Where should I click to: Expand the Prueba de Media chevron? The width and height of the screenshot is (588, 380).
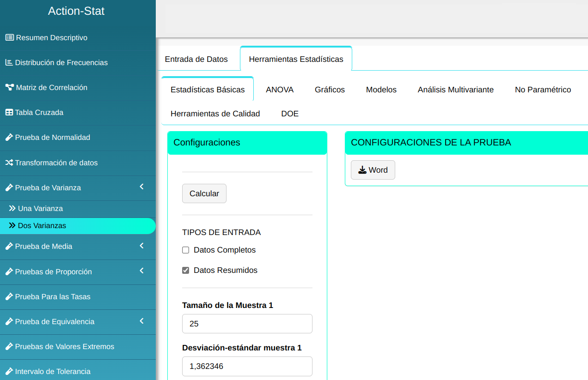tap(142, 246)
